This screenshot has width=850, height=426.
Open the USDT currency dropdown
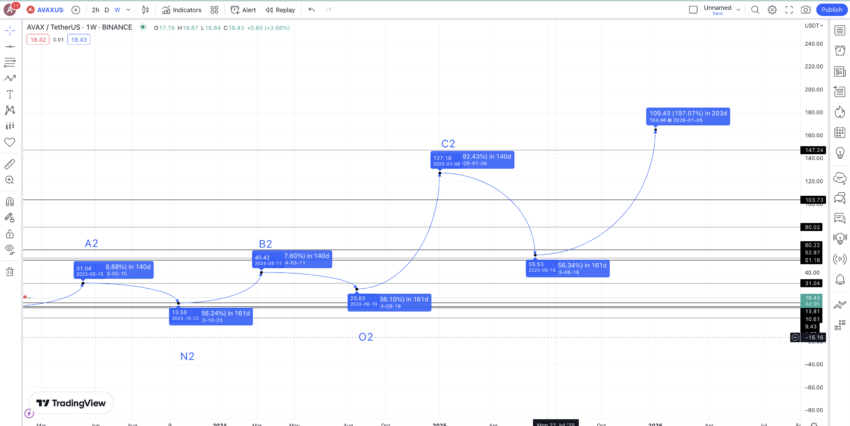point(813,25)
